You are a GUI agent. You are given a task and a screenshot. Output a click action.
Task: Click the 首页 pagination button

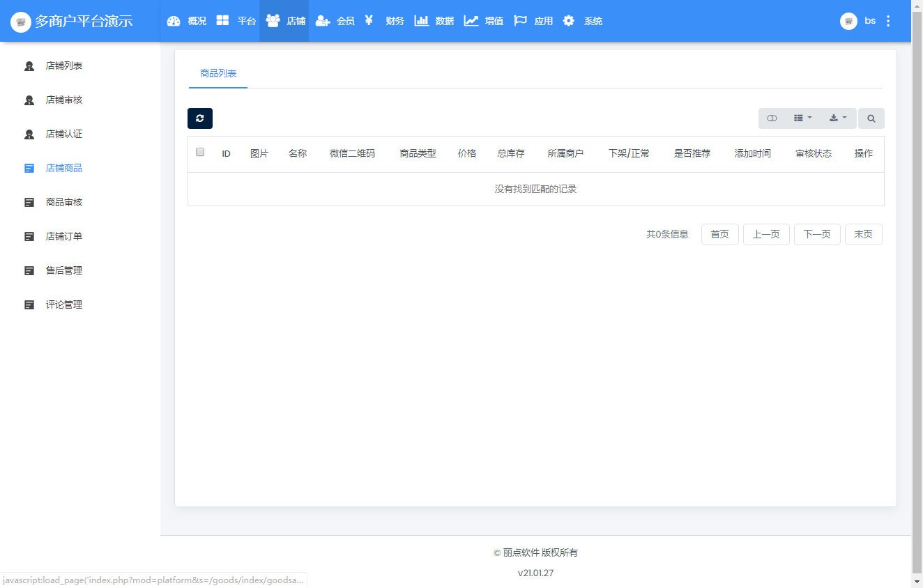(720, 234)
